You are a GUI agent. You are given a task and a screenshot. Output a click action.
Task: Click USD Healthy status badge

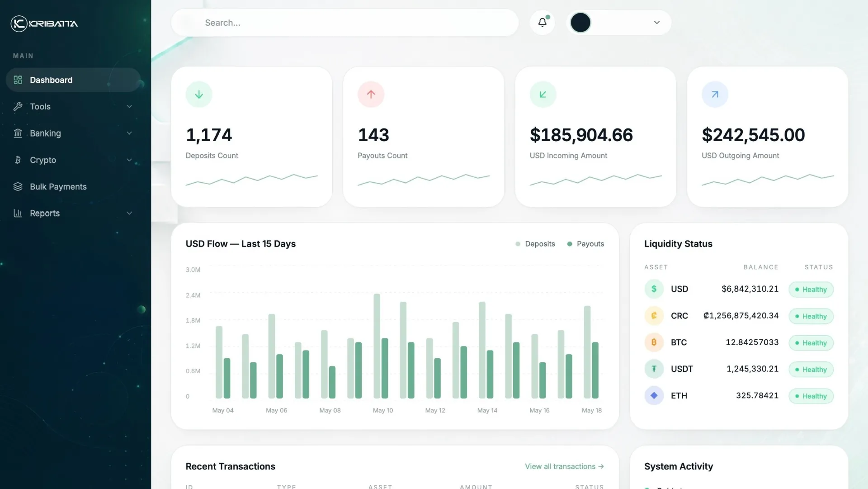[x=811, y=290]
